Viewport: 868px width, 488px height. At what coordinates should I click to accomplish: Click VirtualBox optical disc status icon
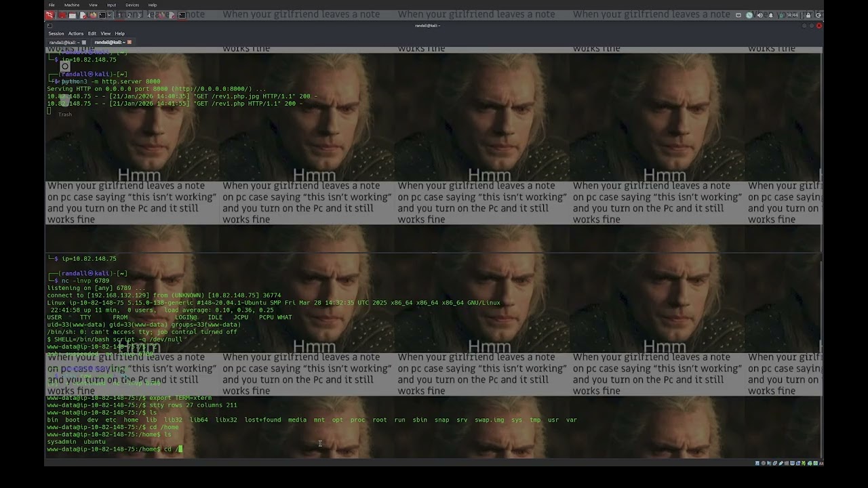(x=764, y=464)
